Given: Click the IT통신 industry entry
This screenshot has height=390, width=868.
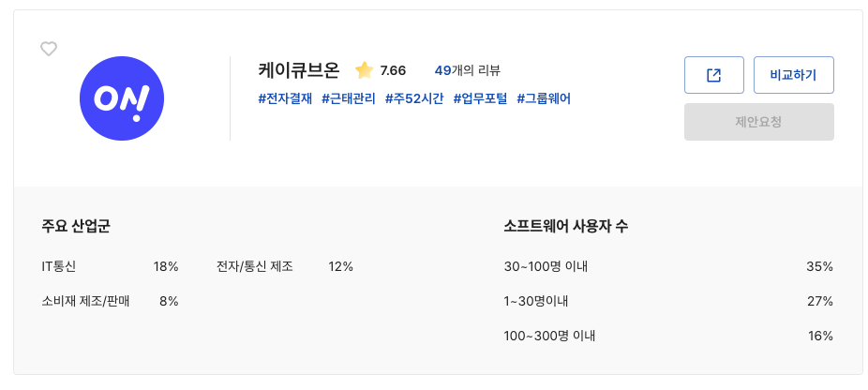Looking at the screenshot, I should coord(59,266).
